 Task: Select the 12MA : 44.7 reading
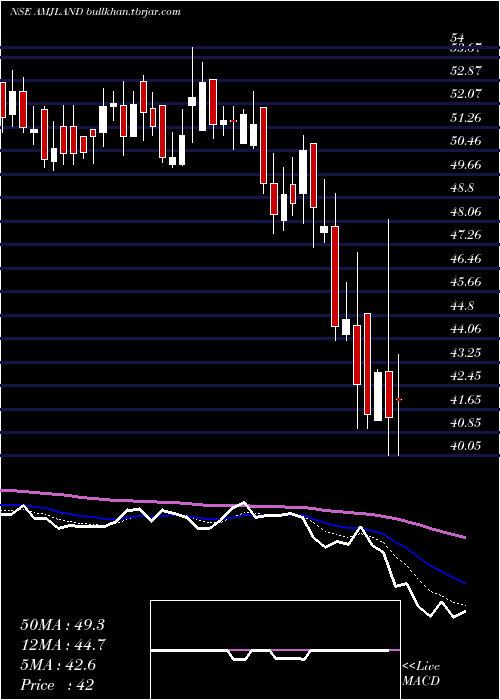pyautogui.click(x=62, y=645)
